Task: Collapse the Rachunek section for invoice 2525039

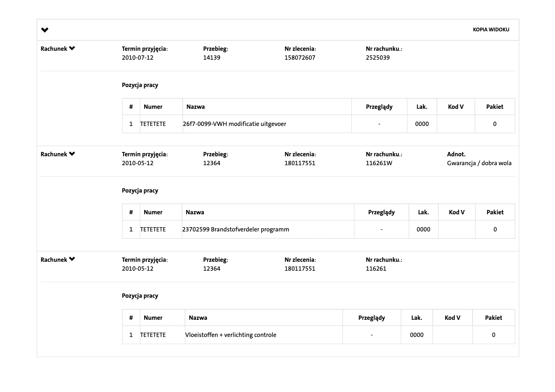Action: (72, 48)
